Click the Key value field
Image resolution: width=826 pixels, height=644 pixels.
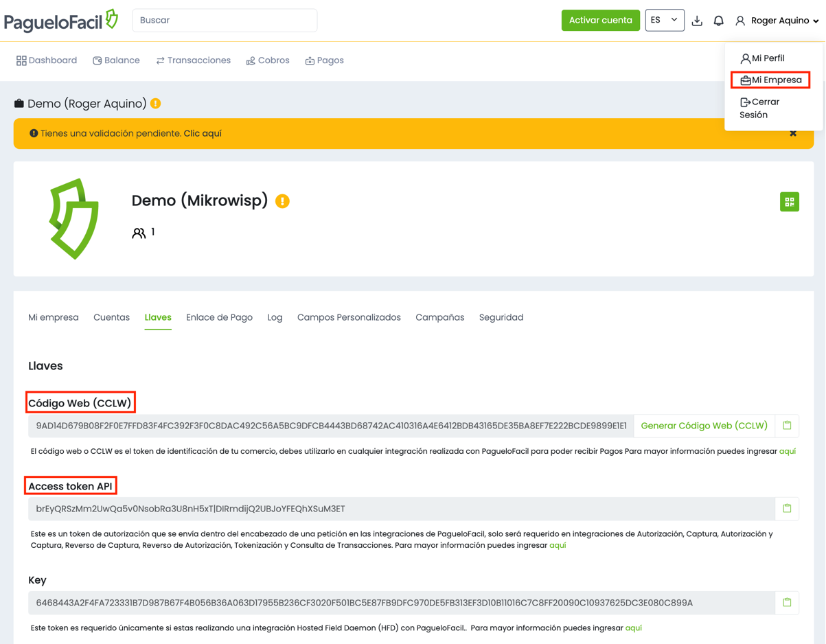402,603
